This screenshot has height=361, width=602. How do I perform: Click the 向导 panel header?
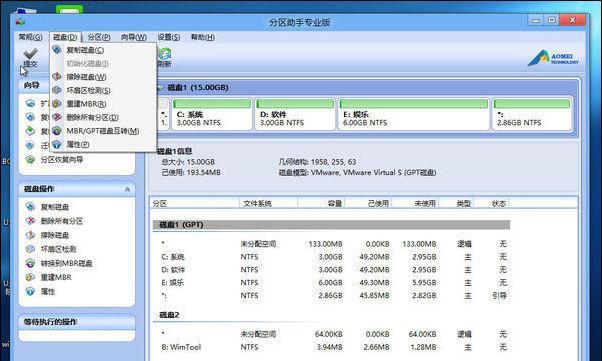(35, 85)
